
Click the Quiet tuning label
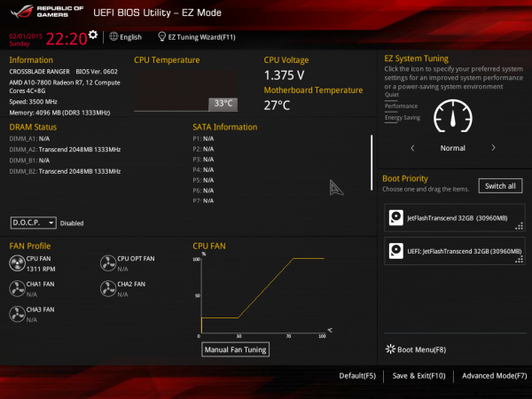(392, 95)
